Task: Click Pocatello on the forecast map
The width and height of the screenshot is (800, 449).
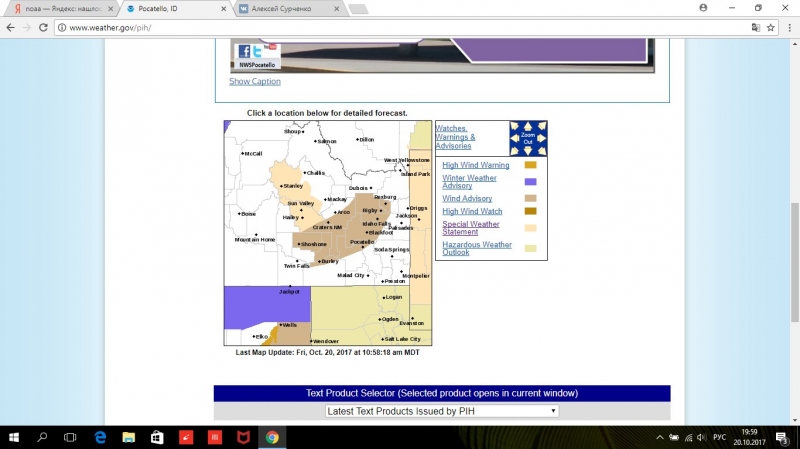Action: 362,242
